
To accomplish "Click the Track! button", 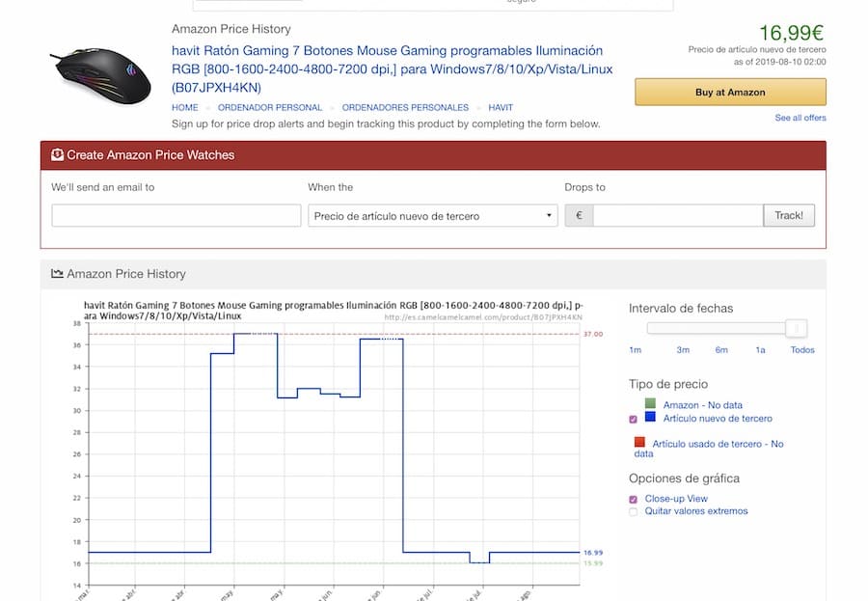I will click(x=788, y=215).
